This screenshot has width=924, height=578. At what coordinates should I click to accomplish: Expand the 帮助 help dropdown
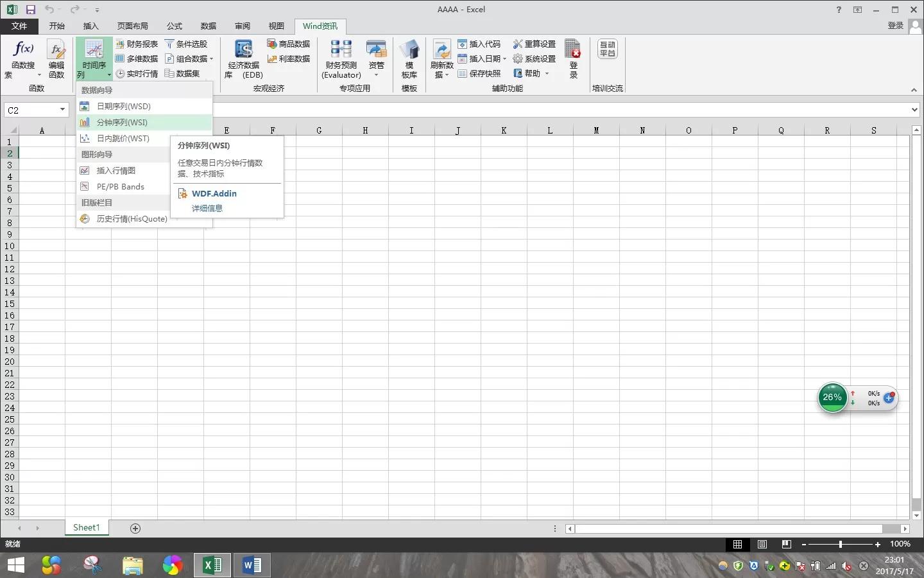(547, 74)
